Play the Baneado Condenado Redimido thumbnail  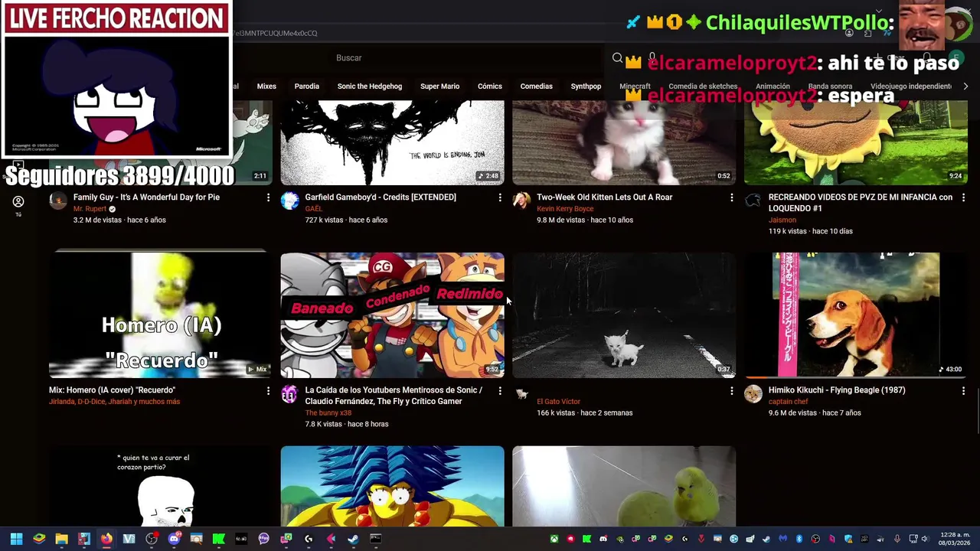(392, 315)
